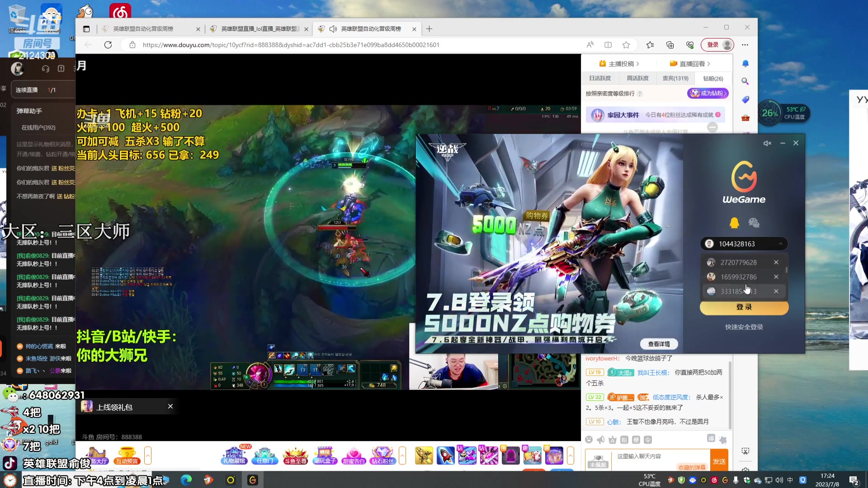Expand the gift list arrow on far right
This screenshot has height=488, width=868.
[x=571, y=455]
